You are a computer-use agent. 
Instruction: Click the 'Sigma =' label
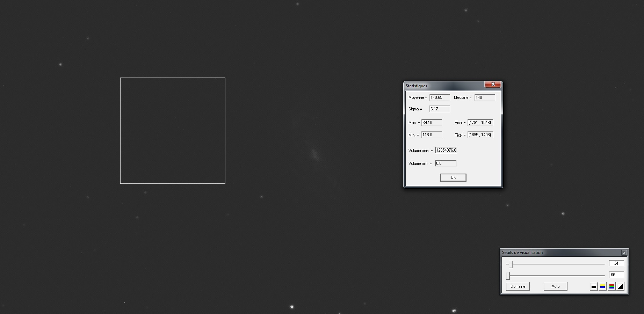[415, 109]
